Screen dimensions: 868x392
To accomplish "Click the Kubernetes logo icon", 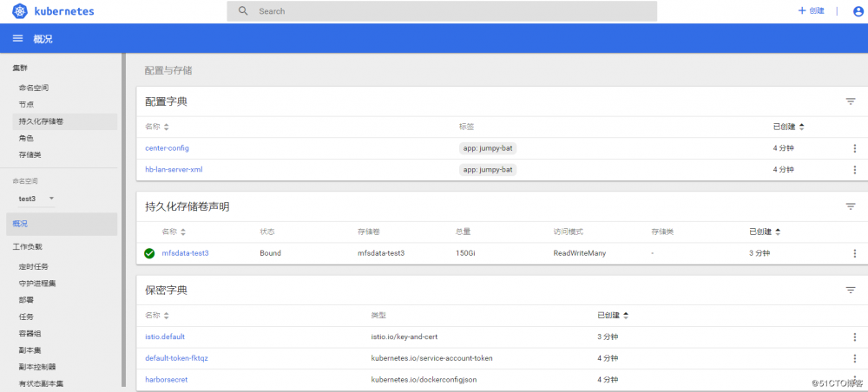I will (17, 11).
